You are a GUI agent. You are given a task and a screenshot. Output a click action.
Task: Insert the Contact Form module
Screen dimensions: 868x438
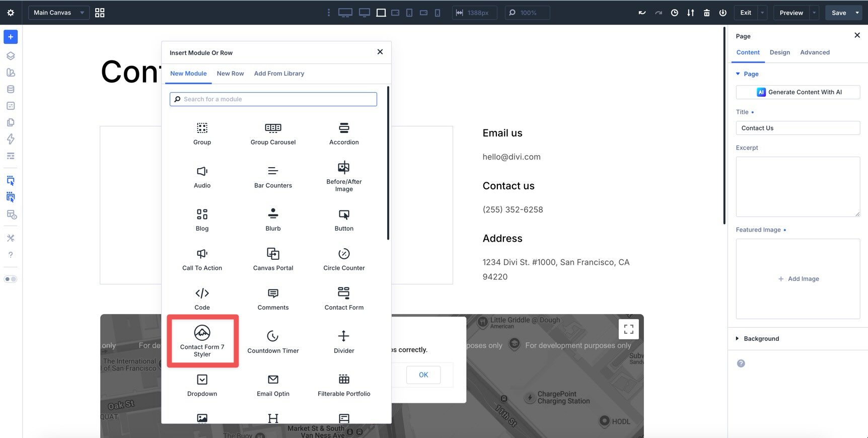click(x=344, y=299)
